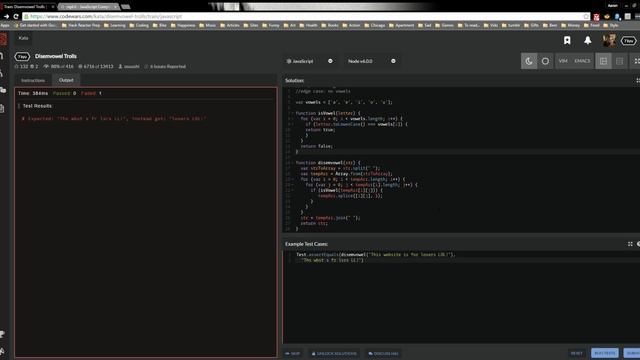Open the Learning bookmark folder
The image size is (640, 360).
coord(115,25)
